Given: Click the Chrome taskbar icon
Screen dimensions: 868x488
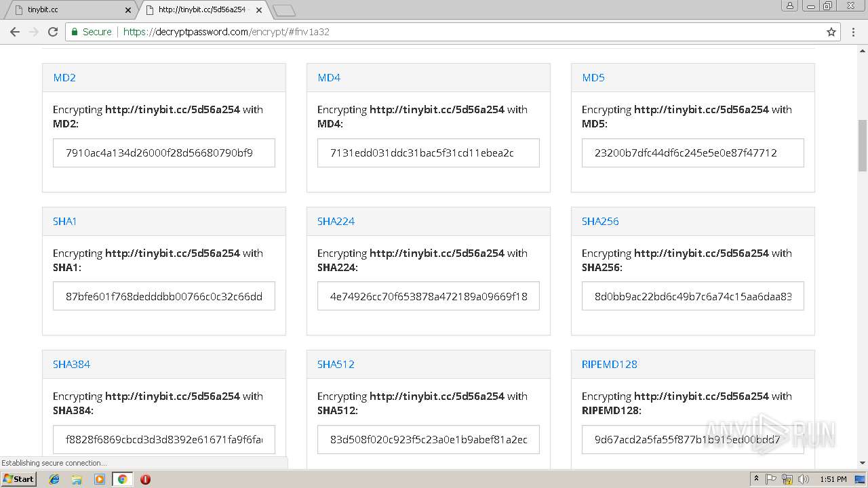Looking at the screenshot, I should [122, 479].
